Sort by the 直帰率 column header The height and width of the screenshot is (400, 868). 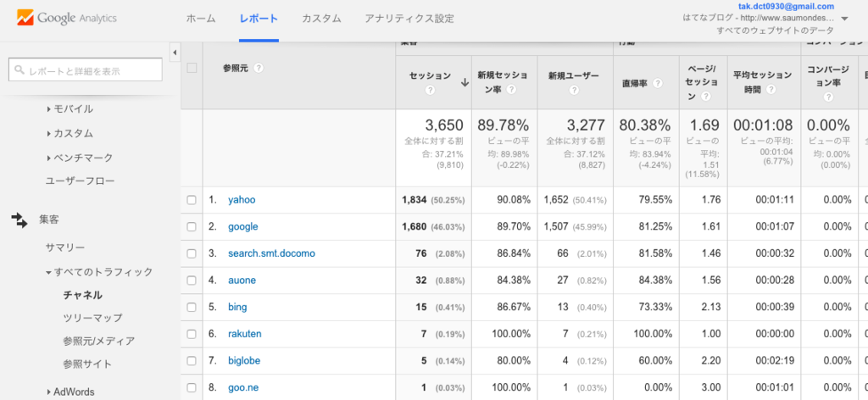(634, 83)
